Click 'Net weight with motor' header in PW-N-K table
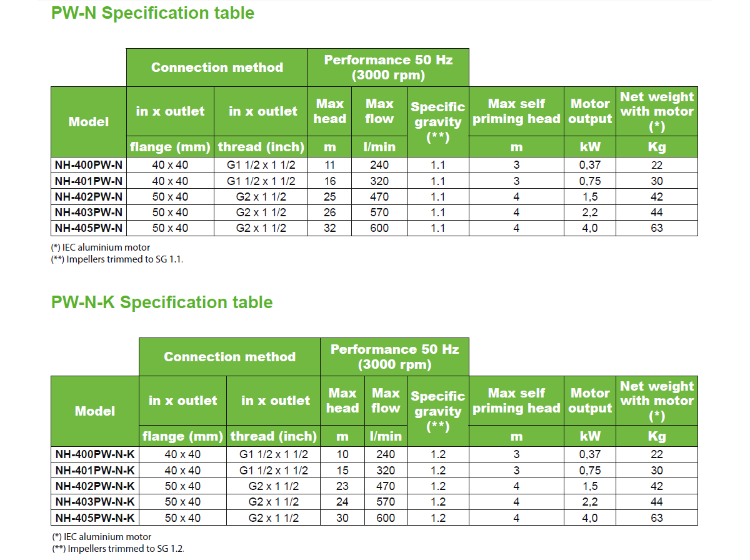This screenshot has width=750, height=560. (x=656, y=401)
